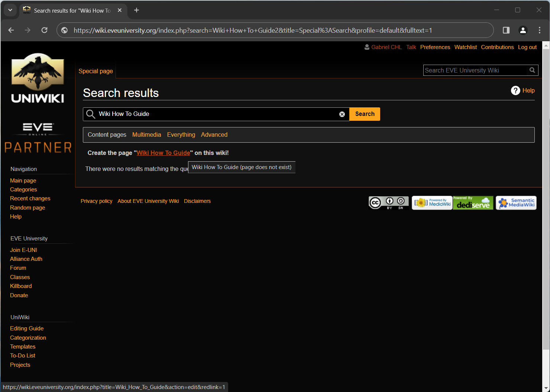Click the Search EVE University Wiki field
550x392 pixels.
[476, 70]
